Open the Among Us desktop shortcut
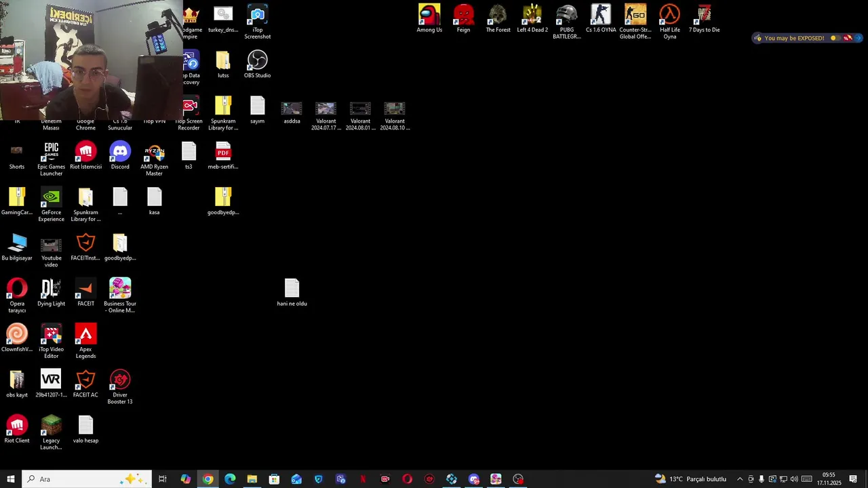Screen dimensions: 868x488 tap(429, 18)
